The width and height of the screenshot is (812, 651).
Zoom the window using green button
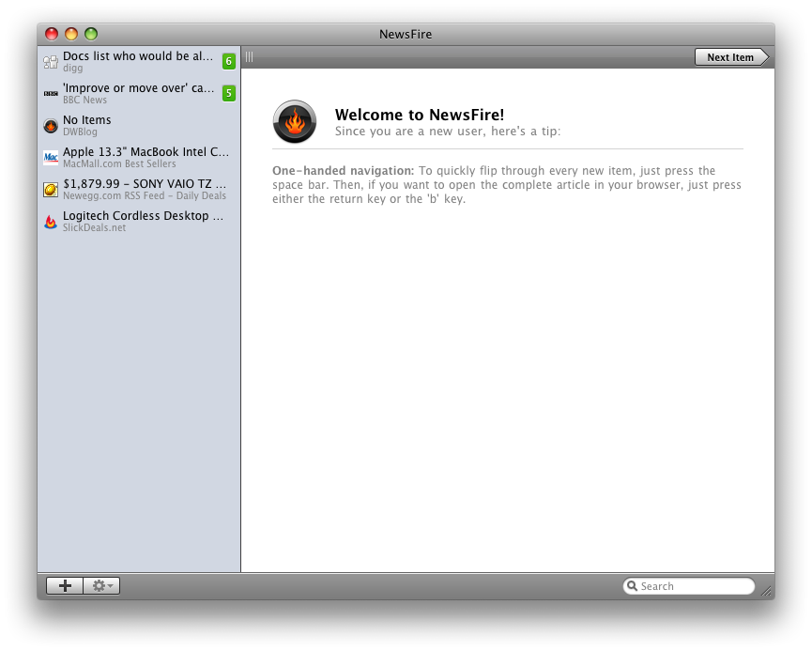coord(91,35)
